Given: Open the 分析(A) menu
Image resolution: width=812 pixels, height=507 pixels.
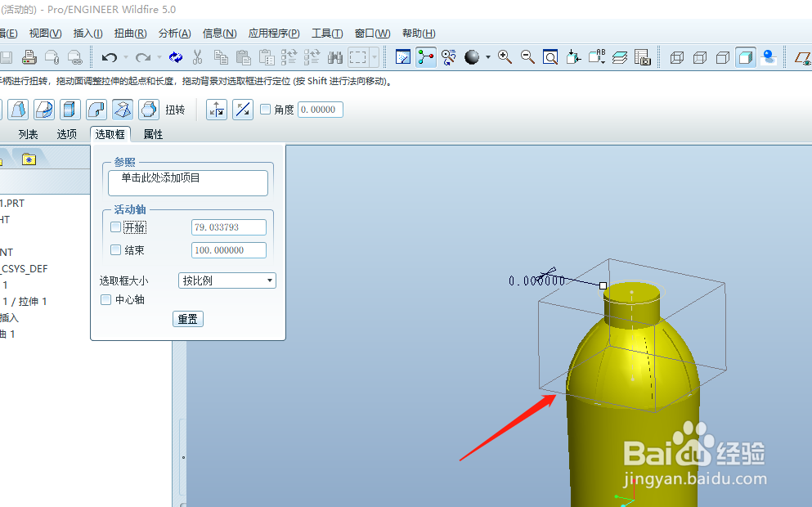Looking at the screenshot, I should [x=174, y=34].
